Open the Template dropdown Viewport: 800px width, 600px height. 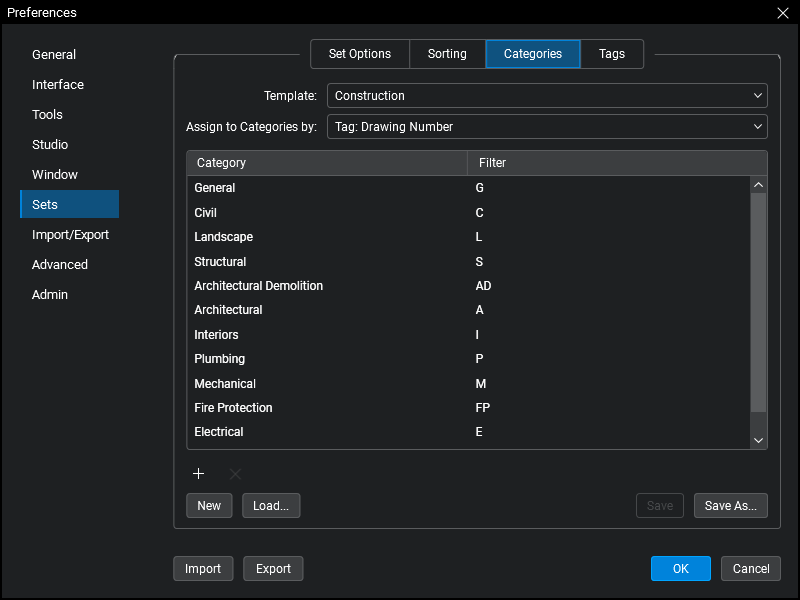pos(547,96)
